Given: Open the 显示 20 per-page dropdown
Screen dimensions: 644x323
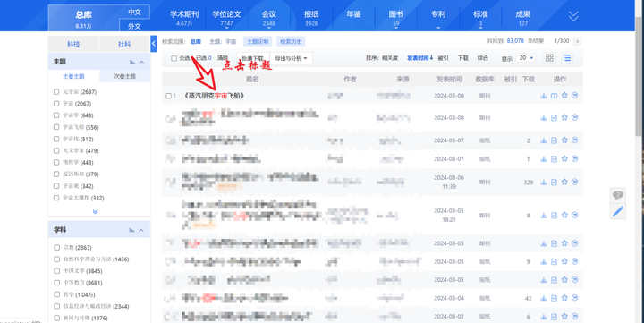Looking at the screenshot, I should (x=526, y=58).
